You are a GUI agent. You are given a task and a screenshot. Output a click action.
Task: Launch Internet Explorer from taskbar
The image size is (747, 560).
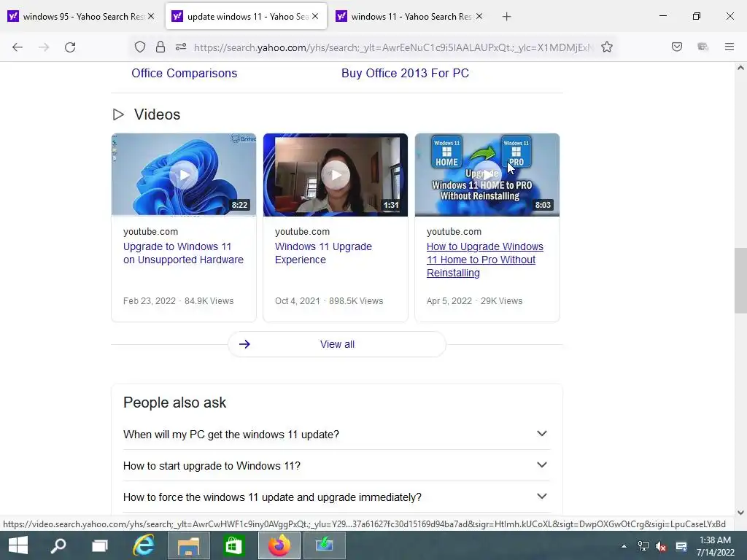click(144, 545)
